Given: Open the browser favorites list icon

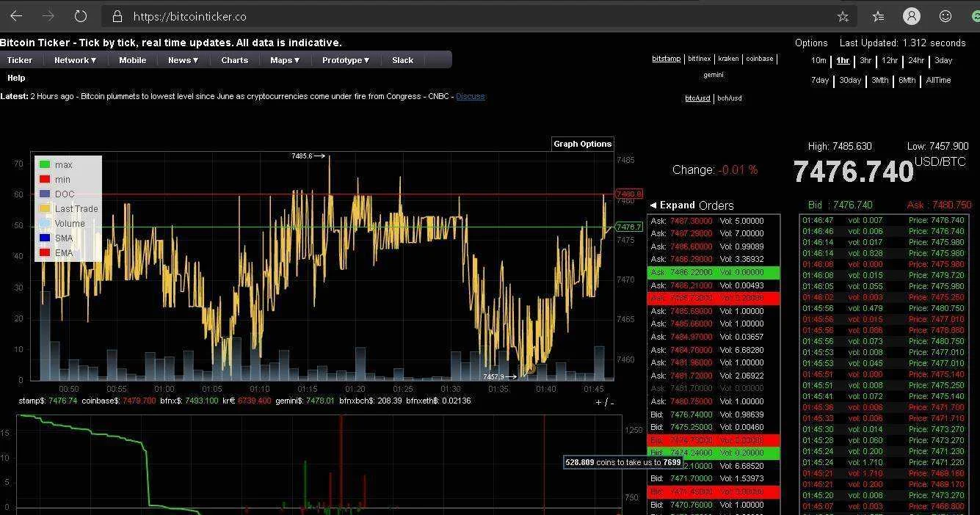Looking at the screenshot, I should (878, 16).
